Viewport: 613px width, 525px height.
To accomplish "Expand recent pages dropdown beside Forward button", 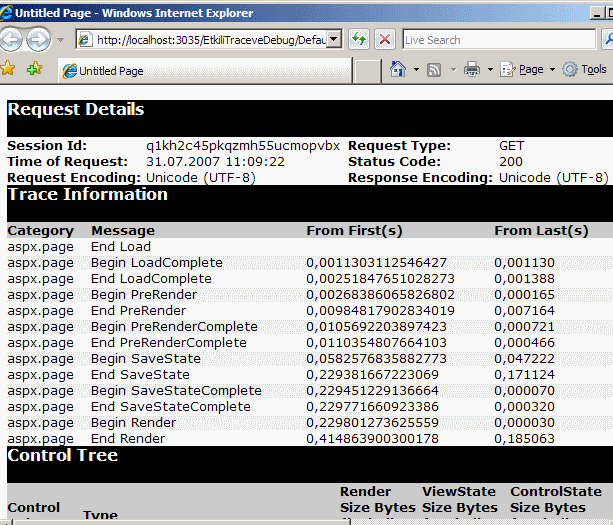I will coord(61,40).
